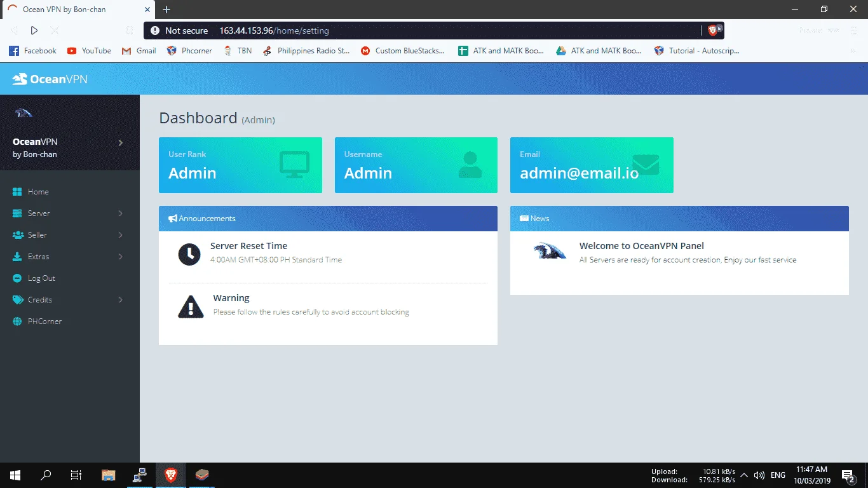
Task: Click the Warning triangle icon
Action: tap(191, 306)
